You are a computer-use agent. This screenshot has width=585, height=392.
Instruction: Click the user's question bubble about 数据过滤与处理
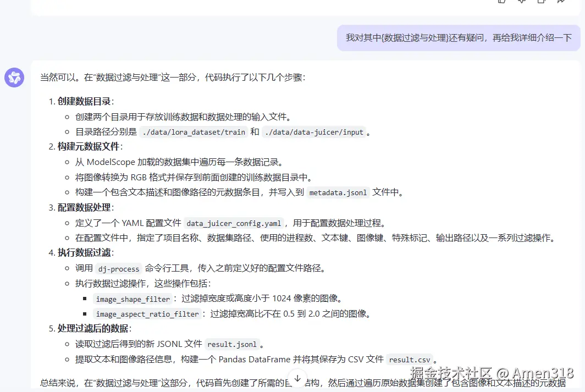click(458, 38)
